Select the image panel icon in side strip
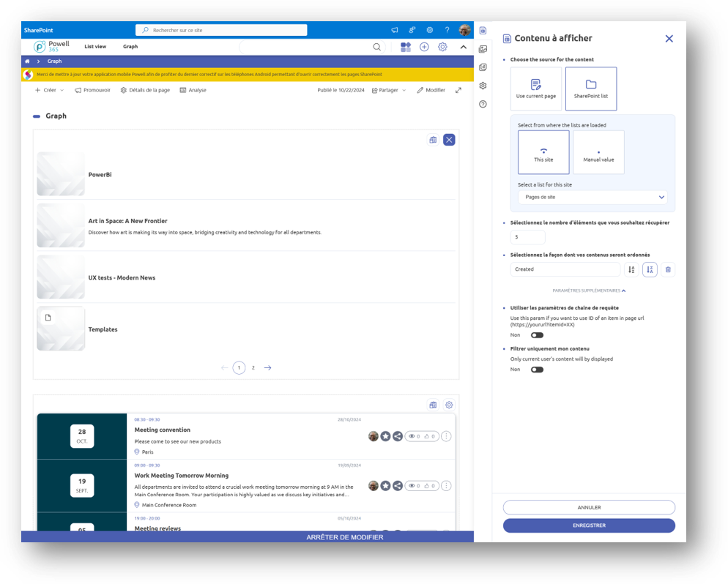The height and width of the screenshot is (584, 728). pos(483,49)
